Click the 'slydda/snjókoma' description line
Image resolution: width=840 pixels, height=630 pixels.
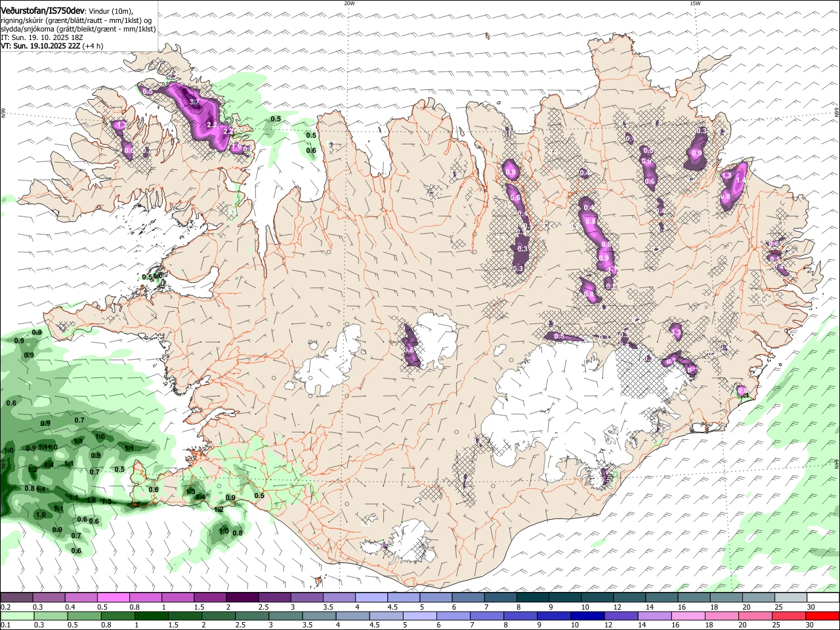(78, 29)
